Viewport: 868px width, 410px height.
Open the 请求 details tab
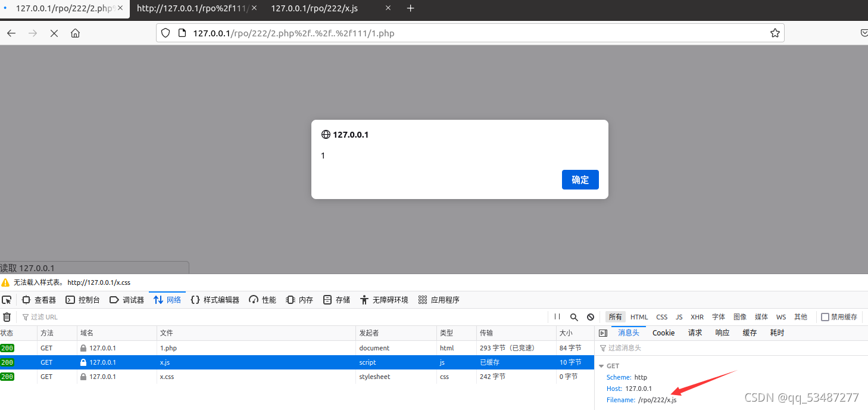[695, 333]
